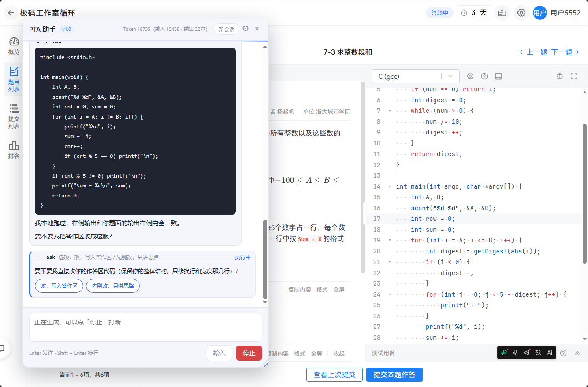Image resolution: width=588 pixels, height=387 pixels.
Task: Click the green P icon in floating toolbar
Action: pyautogui.click(x=504, y=352)
